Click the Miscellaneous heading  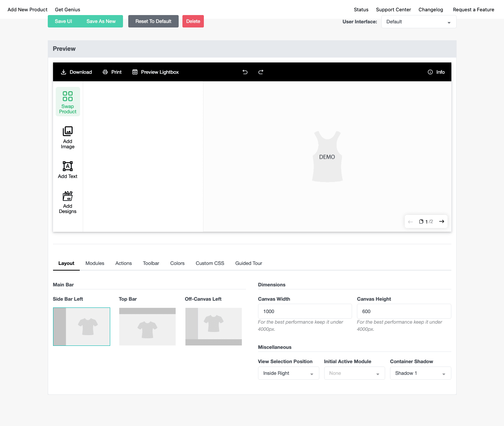275,347
